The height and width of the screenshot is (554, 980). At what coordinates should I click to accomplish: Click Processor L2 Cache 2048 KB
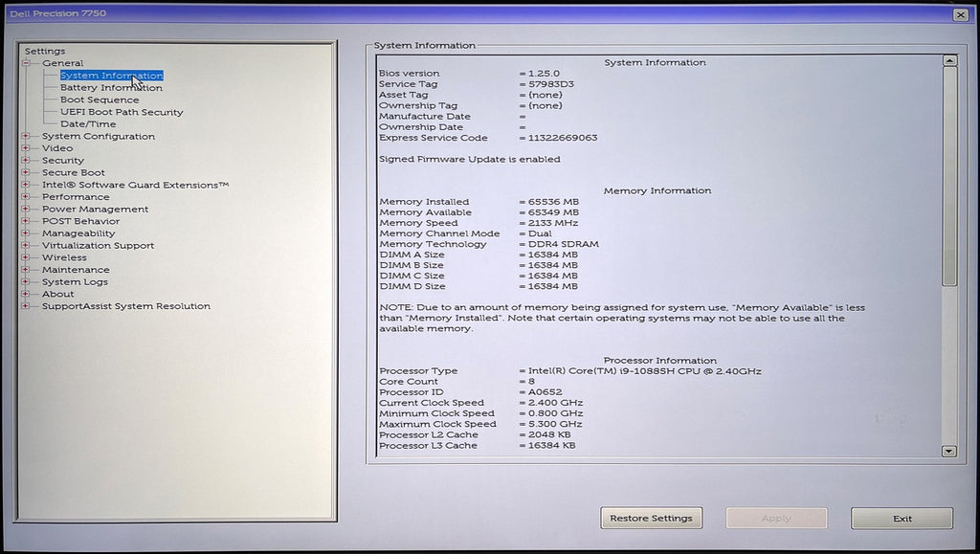coord(549,434)
